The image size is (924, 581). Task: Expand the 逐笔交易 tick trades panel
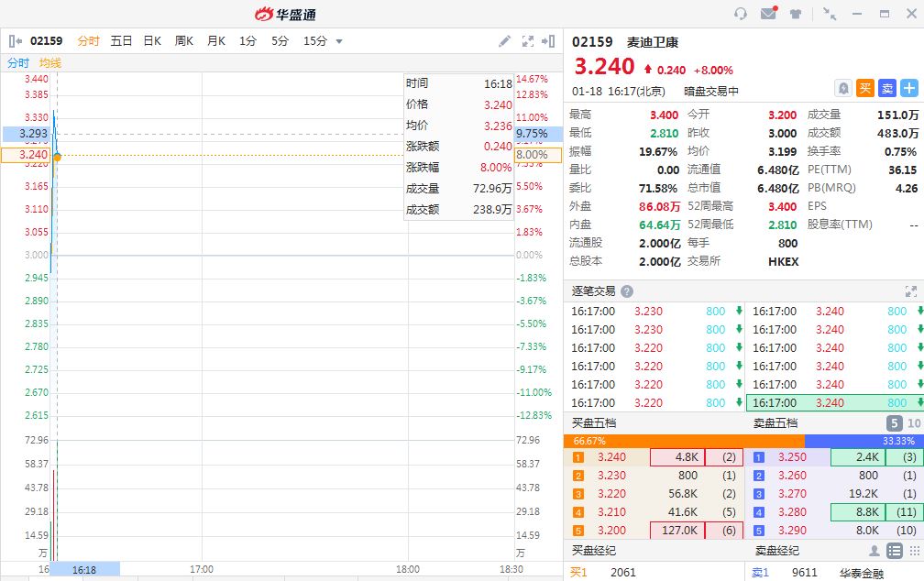[x=910, y=291]
